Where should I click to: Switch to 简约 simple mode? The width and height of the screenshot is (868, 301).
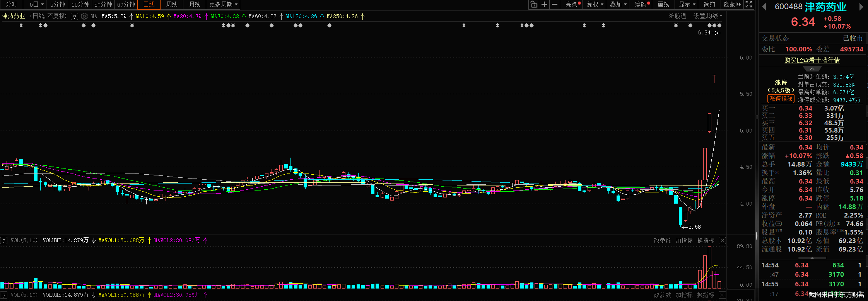(x=709, y=4)
